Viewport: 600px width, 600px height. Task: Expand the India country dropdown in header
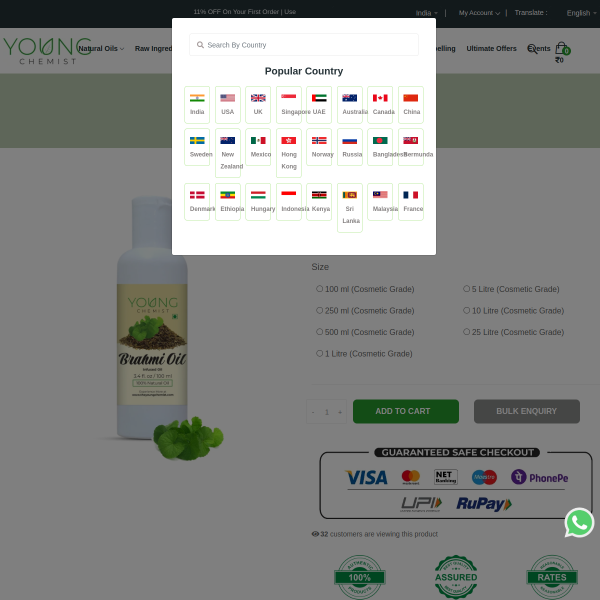(x=427, y=13)
